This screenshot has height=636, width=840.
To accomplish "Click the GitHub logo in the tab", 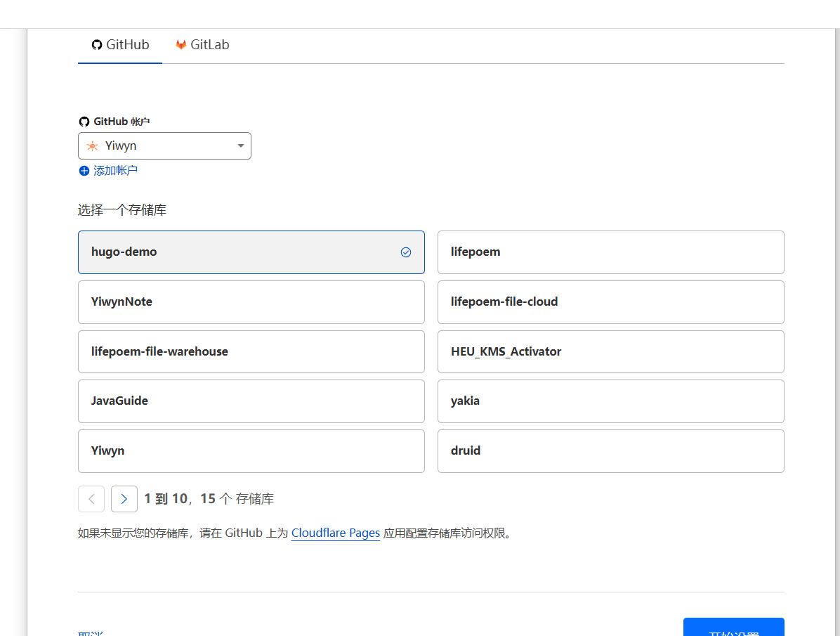I will click(x=96, y=45).
